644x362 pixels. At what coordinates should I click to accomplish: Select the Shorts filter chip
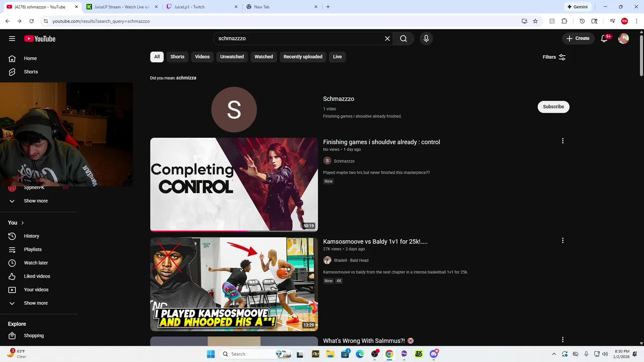[x=177, y=57]
